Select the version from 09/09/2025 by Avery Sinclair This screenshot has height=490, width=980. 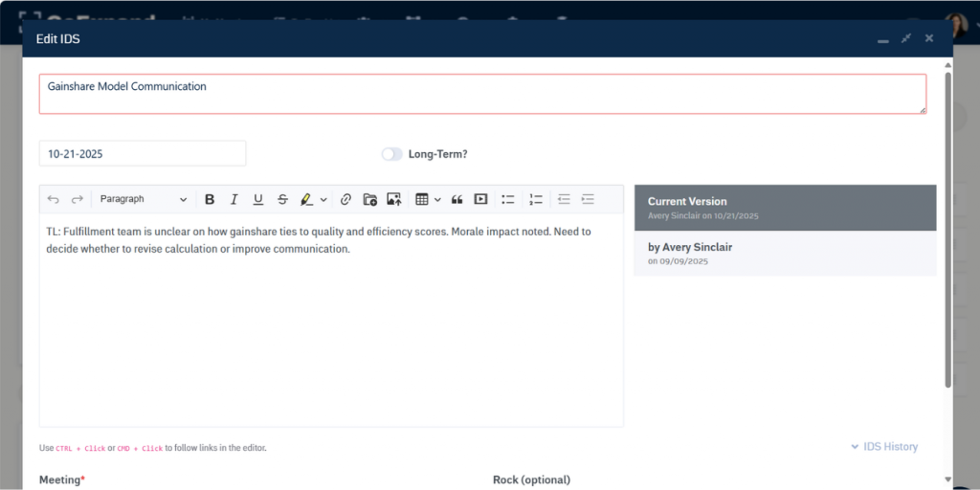pyautogui.click(x=785, y=254)
